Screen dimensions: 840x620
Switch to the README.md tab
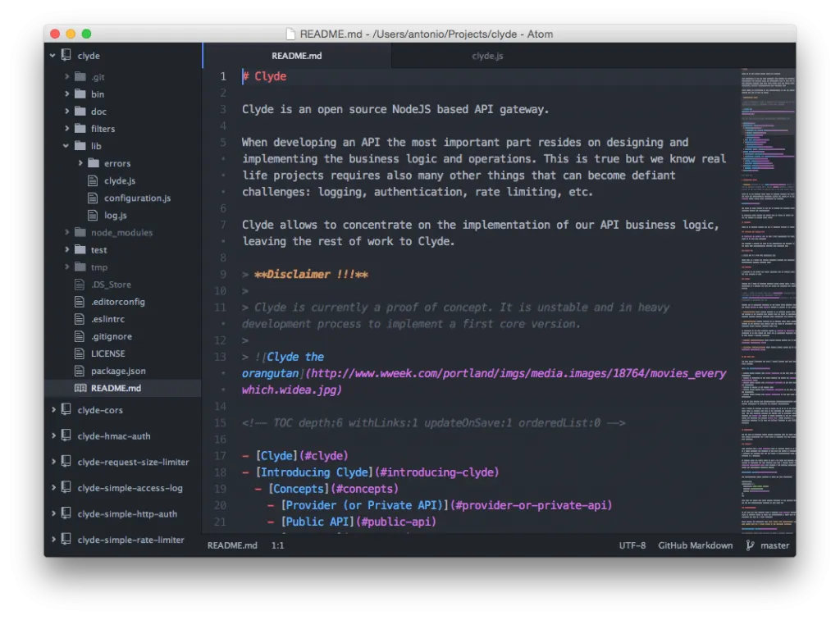click(297, 56)
